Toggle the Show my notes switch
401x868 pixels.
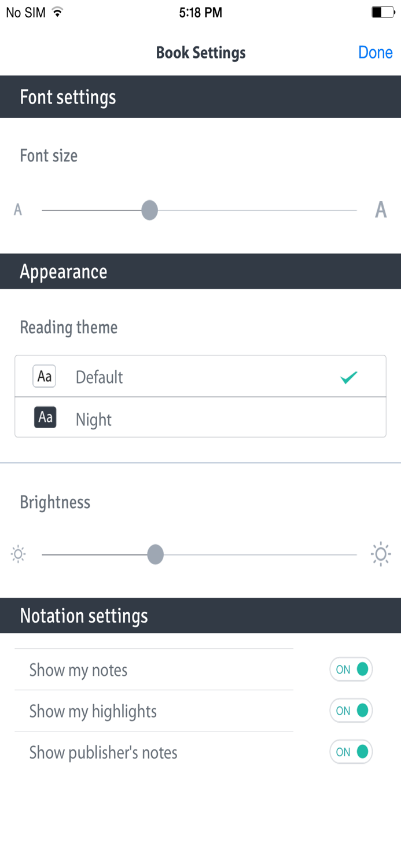tap(351, 670)
